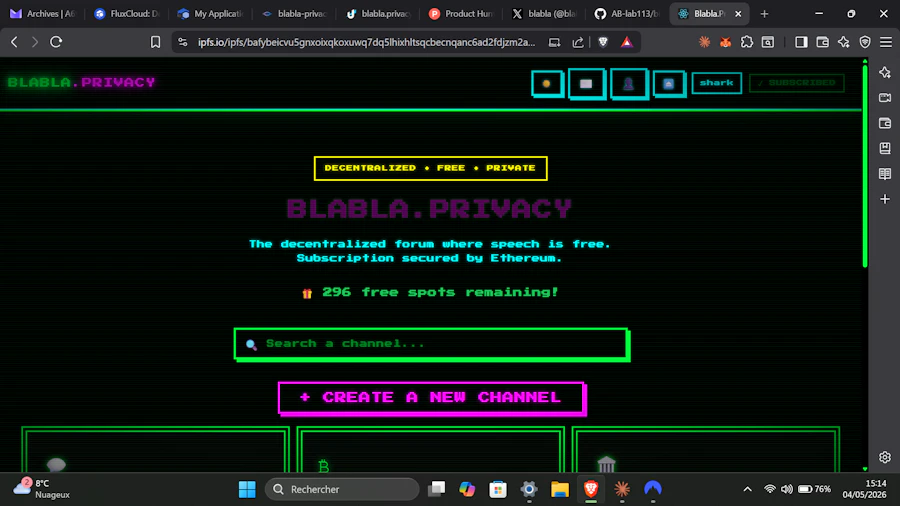The image size is (900, 506).
Task: Click the blue square icon in header
Action: pos(669,84)
